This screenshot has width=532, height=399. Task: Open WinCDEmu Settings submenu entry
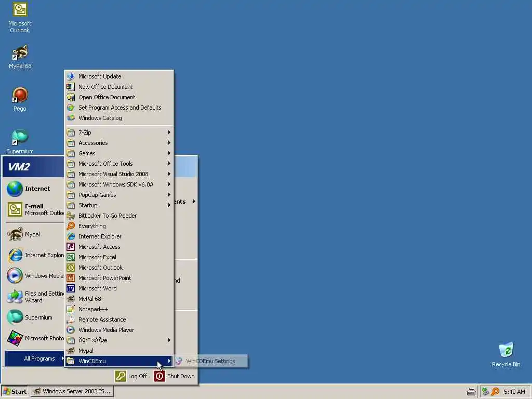pyautogui.click(x=211, y=361)
